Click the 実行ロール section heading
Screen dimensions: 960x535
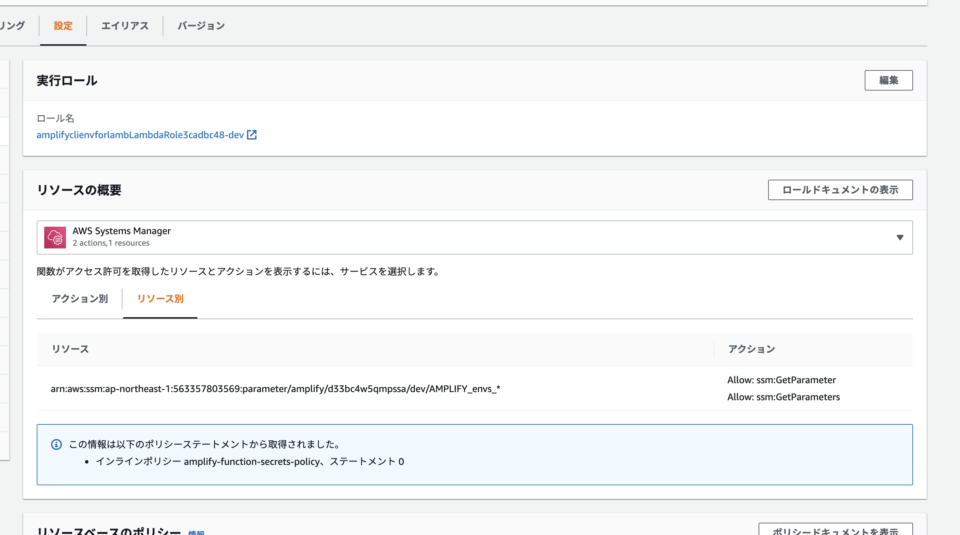[x=67, y=81]
